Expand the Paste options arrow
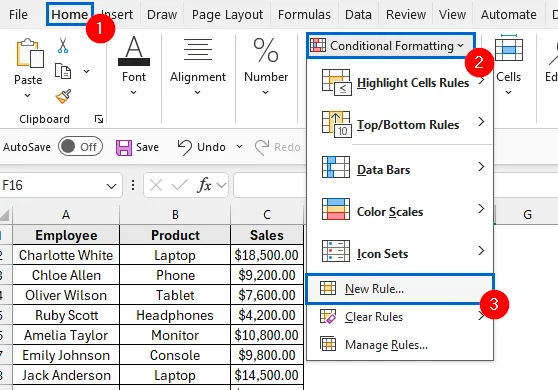558x390 pixels. (x=27, y=95)
